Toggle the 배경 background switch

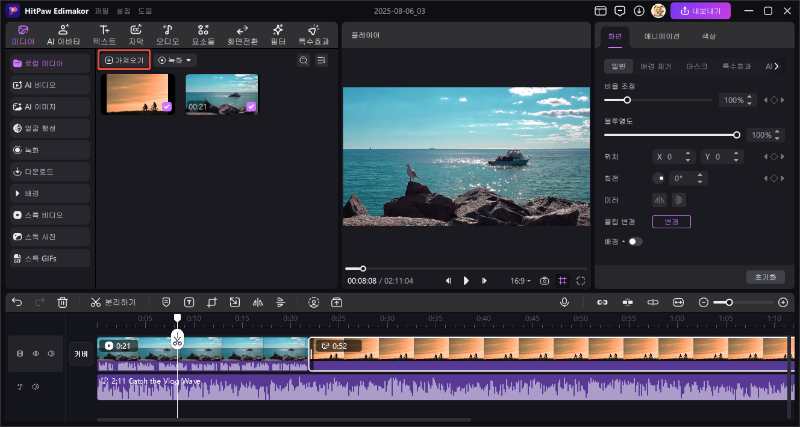[635, 242]
